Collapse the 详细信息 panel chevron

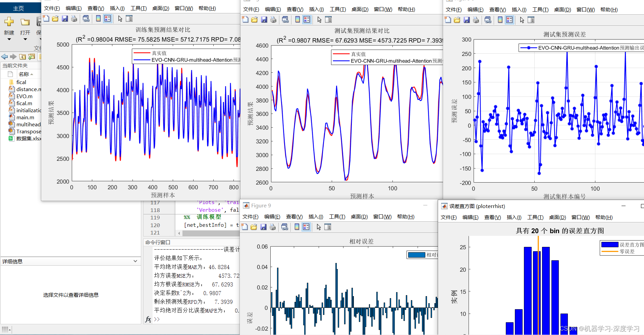(135, 261)
